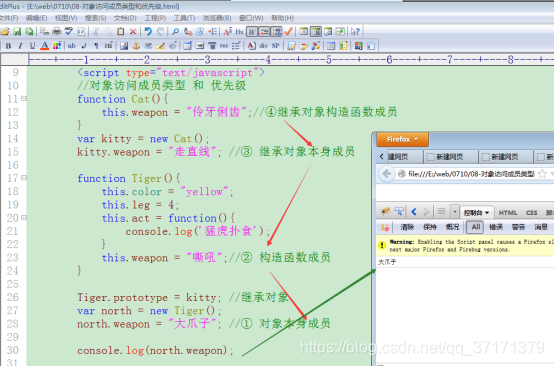Insert a table with the table icon
554x366 pixels.
(x=188, y=46)
